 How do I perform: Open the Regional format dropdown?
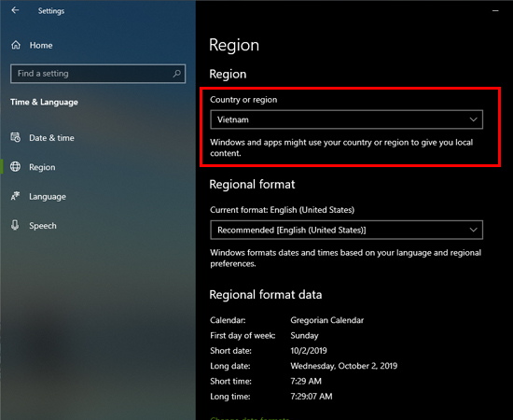click(x=346, y=230)
